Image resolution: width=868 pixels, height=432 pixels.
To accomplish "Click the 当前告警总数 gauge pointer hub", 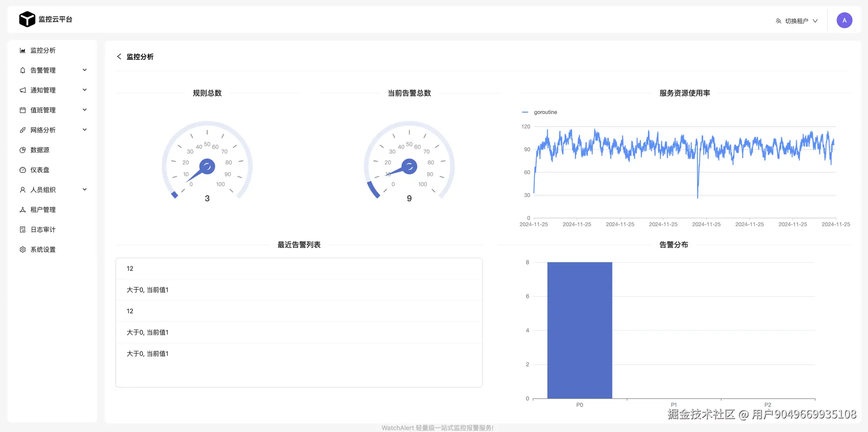I will coord(409,167).
